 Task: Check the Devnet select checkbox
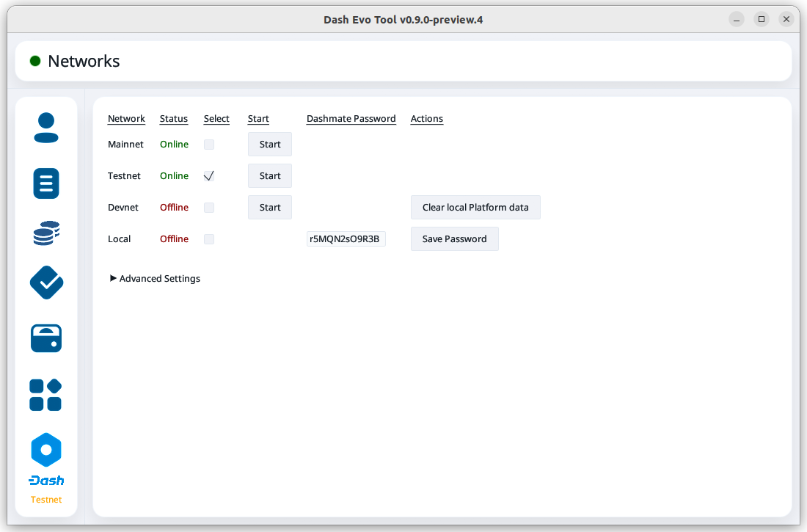209,208
